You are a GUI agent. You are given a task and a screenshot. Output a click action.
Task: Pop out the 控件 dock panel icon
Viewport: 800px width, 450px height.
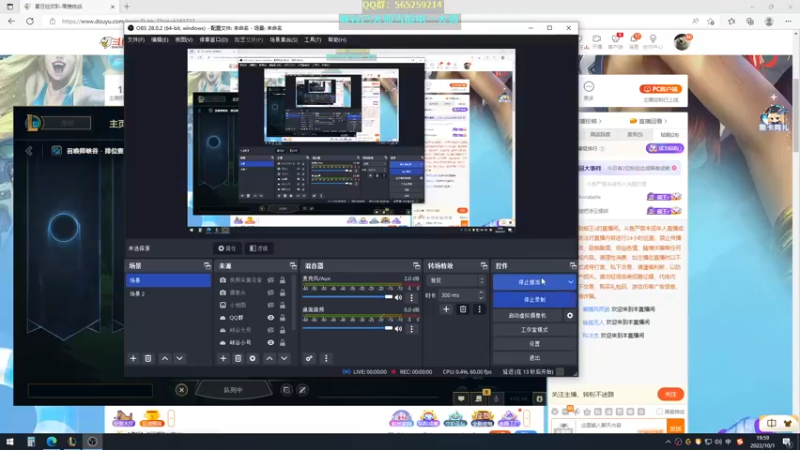[x=573, y=266]
